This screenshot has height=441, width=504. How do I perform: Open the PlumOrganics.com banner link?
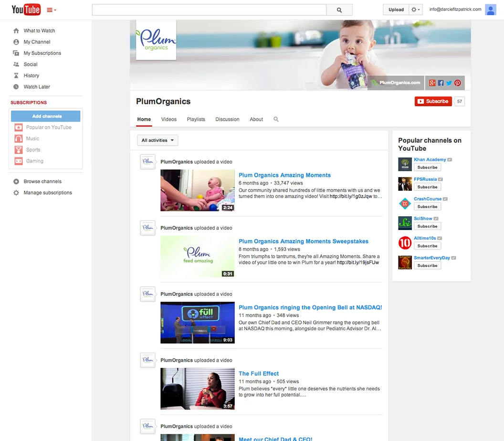(396, 83)
